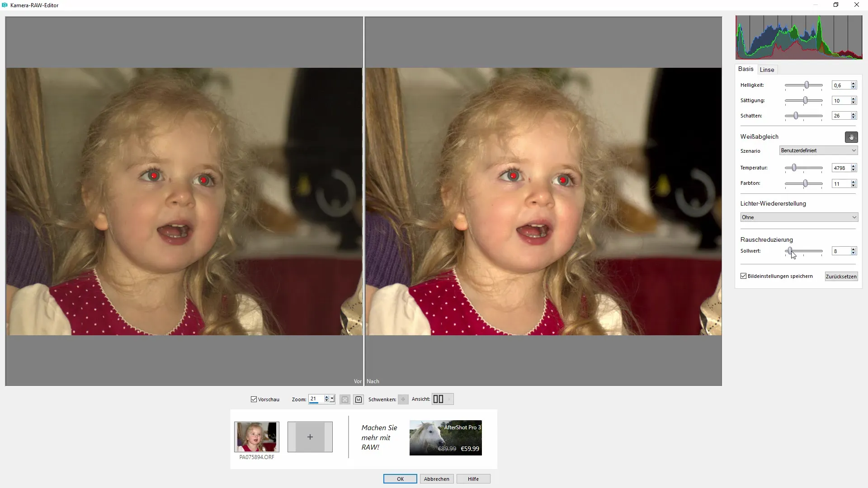Image resolution: width=868 pixels, height=488 pixels.
Task: Click the Helligkeit value field
Action: click(841, 85)
